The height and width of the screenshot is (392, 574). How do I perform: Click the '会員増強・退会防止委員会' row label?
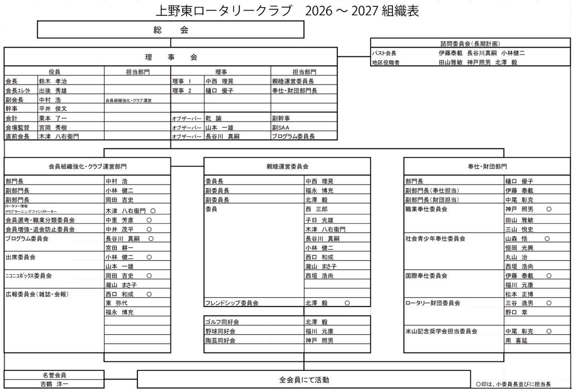coord(40,229)
